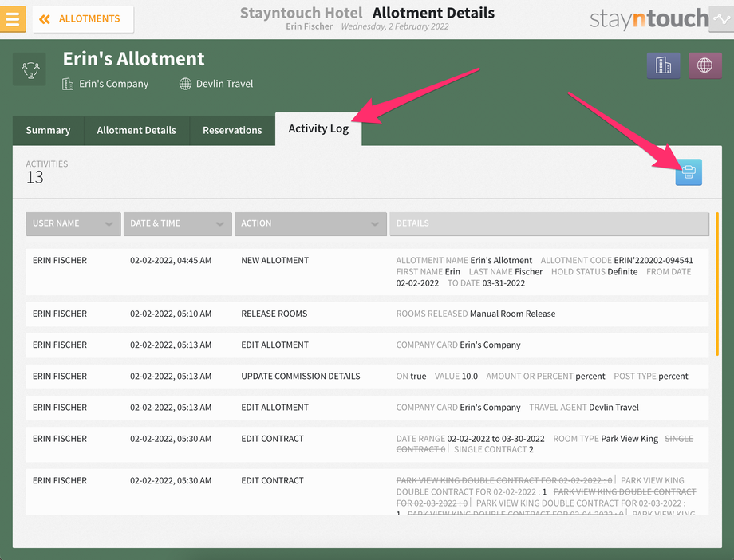Click Erin's Company link in header
This screenshot has height=560, width=734.
(114, 84)
